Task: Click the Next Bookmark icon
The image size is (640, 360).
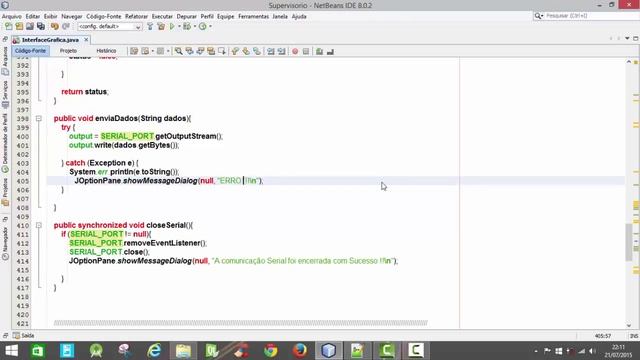Action: click(x=246, y=51)
